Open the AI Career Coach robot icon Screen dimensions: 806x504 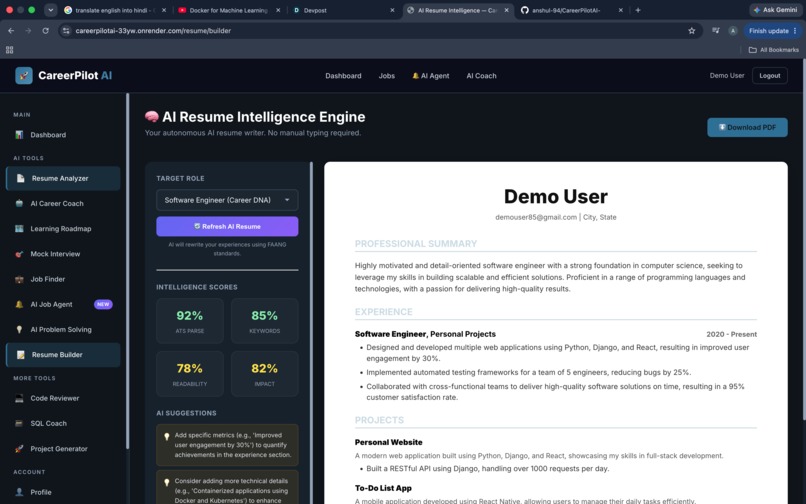[19, 204]
